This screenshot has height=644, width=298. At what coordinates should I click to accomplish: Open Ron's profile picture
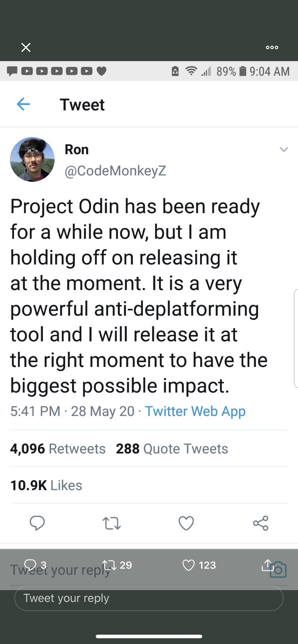(x=32, y=159)
